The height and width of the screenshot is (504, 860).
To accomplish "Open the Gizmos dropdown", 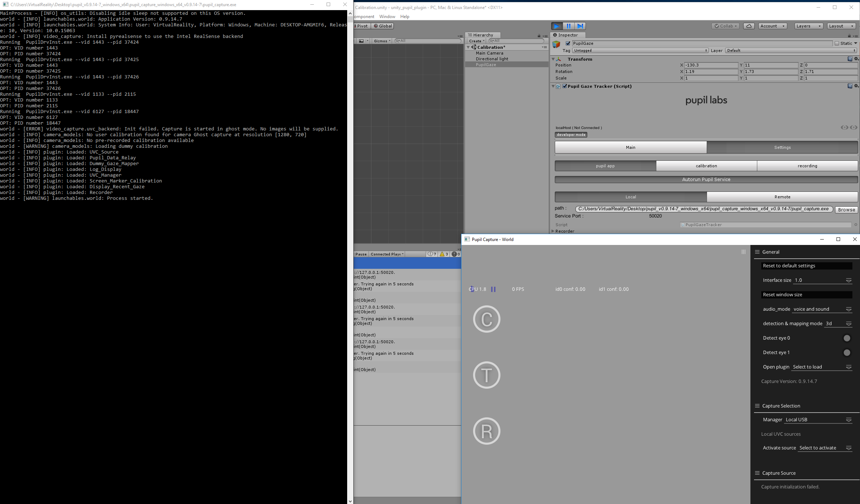I will tap(382, 41).
